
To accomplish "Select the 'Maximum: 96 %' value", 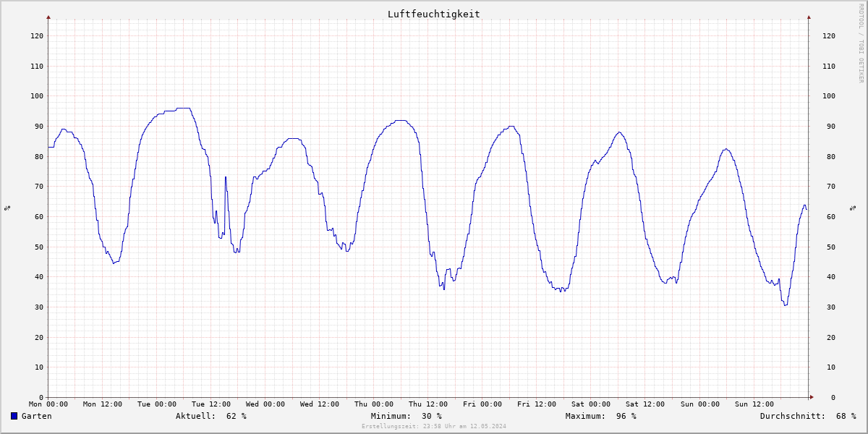I will click(601, 416).
